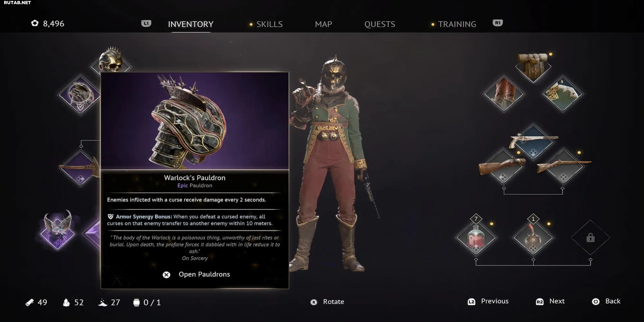Select the grenade consumable slot
The width and height of the screenshot is (644, 322).
[x=533, y=238]
